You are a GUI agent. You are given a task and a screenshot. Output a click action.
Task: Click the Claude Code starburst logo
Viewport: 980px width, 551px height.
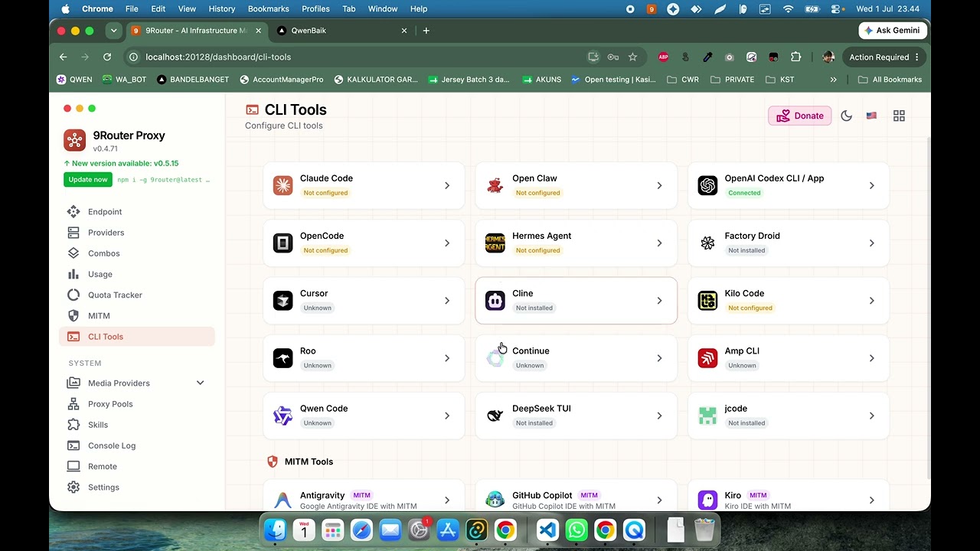click(x=283, y=185)
